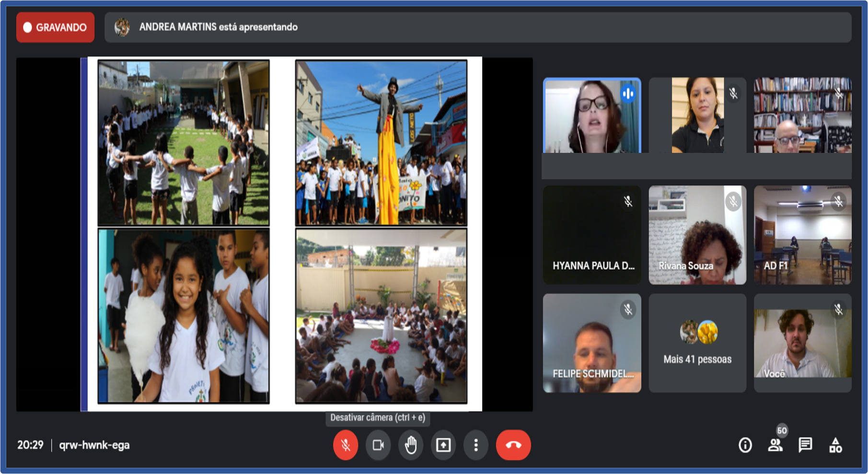Turn off the camera button
Viewport: 868px width, 474px height.
378,445
